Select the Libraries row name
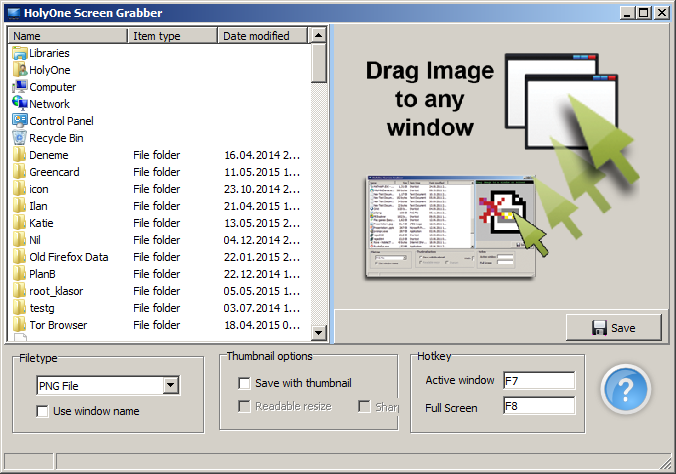Viewport: 676px width, 474px height. pyautogui.click(x=49, y=53)
